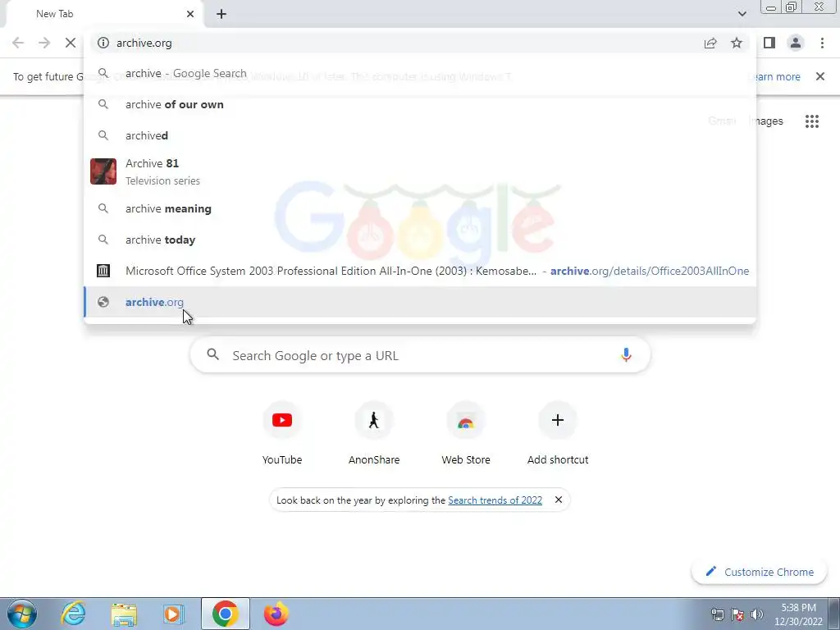Image resolution: width=840 pixels, height=630 pixels.
Task: Open Chrome three-dot menu
Action: (822, 43)
